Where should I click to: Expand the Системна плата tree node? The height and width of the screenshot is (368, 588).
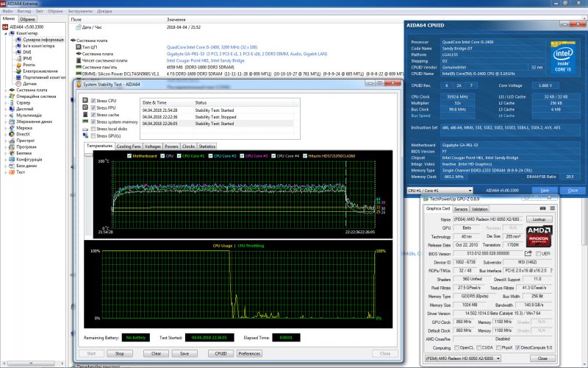[5, 90]
